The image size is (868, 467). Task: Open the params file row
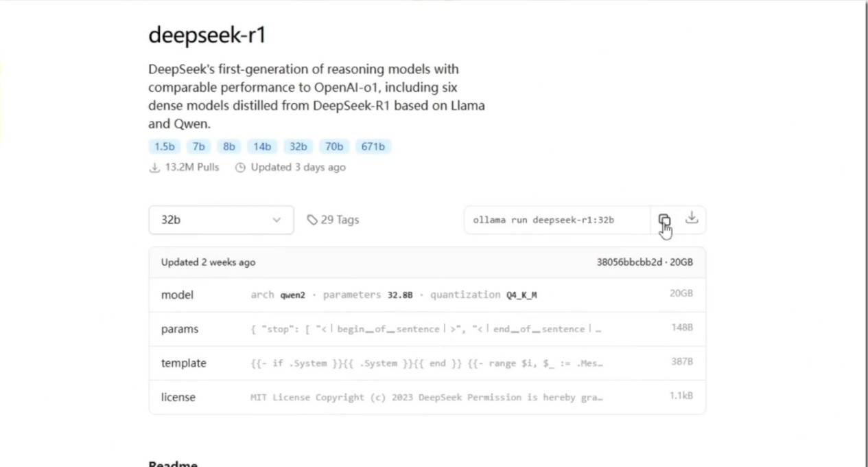pyautogui.click(x=180, y=329)
